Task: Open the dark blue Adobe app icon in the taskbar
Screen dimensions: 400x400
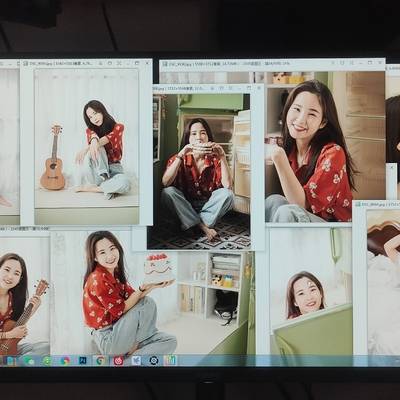Action: 83,360
